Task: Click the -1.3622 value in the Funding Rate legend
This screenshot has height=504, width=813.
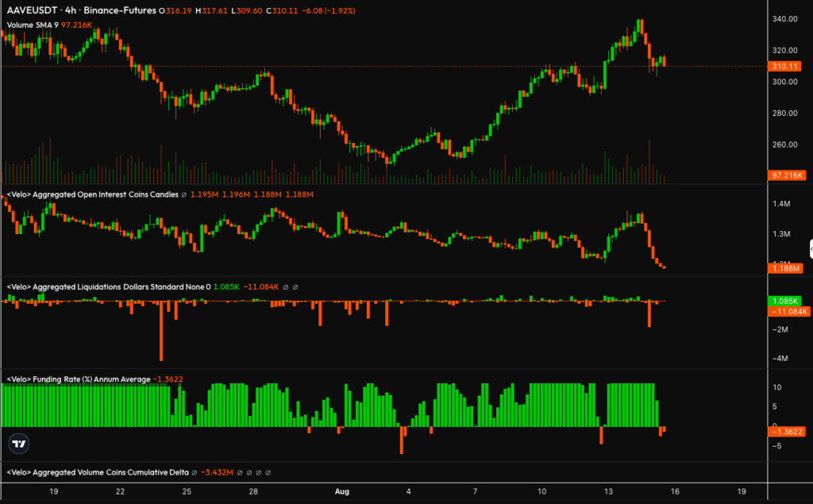Action: tap(168, 379)
